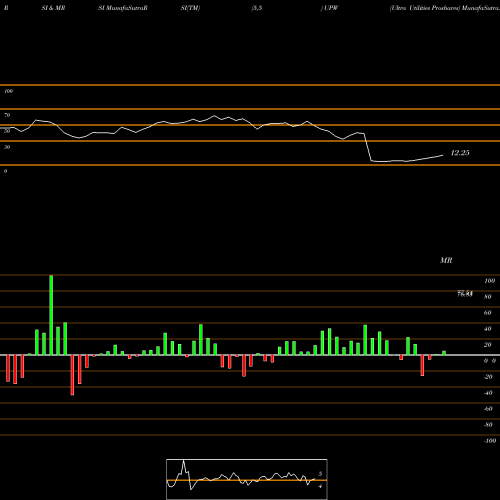The height and width of the screenshot is (500, 500).
Task: Click the -100 label on MR axis
Action: (x=490, y=441)
